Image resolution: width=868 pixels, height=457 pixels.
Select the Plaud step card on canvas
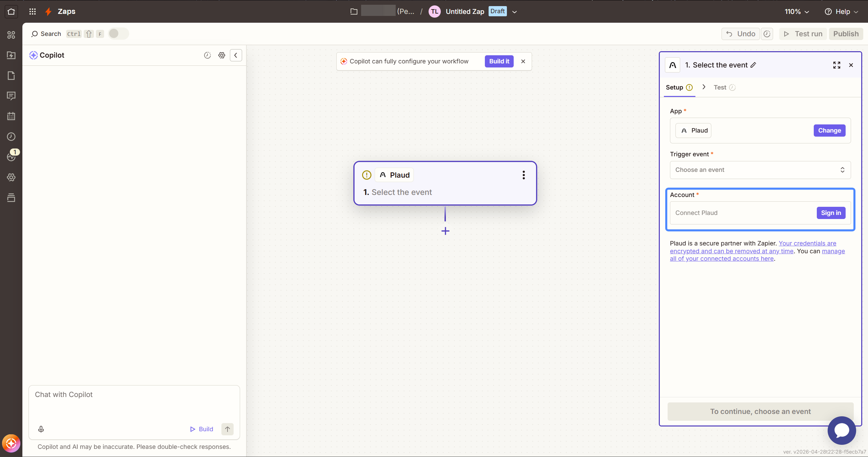pyautogui.click(x=445, y=183)
